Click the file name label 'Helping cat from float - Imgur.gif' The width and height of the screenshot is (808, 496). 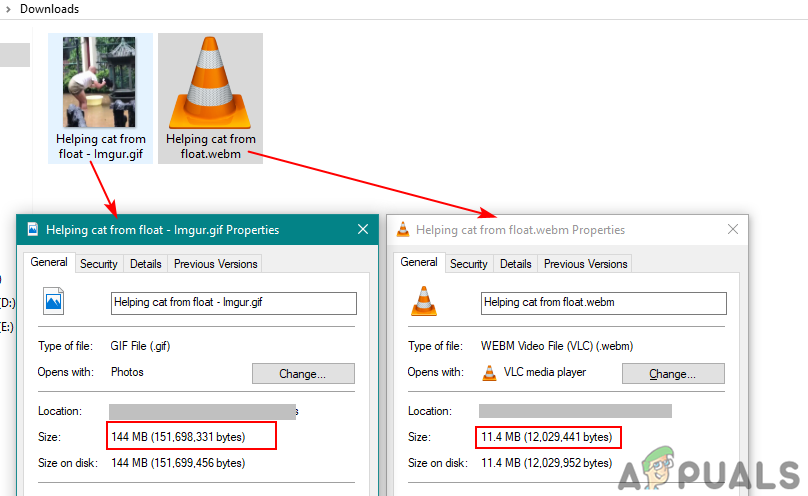point(101,146)
